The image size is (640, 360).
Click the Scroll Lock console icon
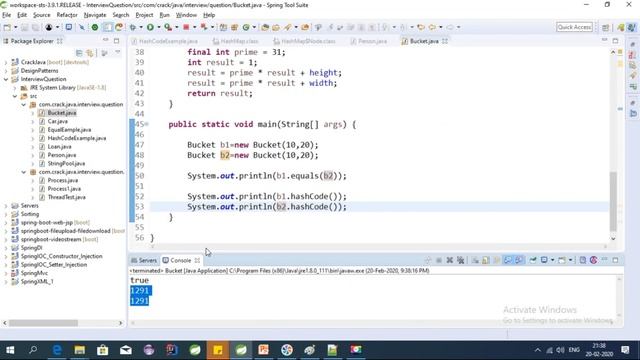[486, 260]
